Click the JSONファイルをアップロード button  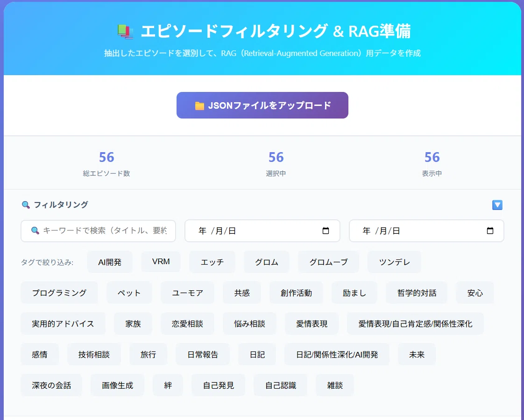pyautogui.click(x=262, y=105)
